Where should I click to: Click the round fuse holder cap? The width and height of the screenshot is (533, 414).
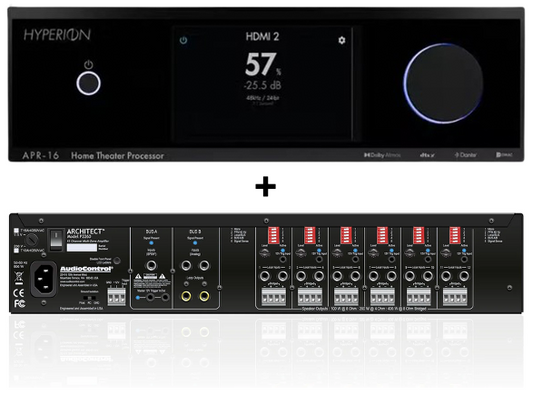coord(33,240)
